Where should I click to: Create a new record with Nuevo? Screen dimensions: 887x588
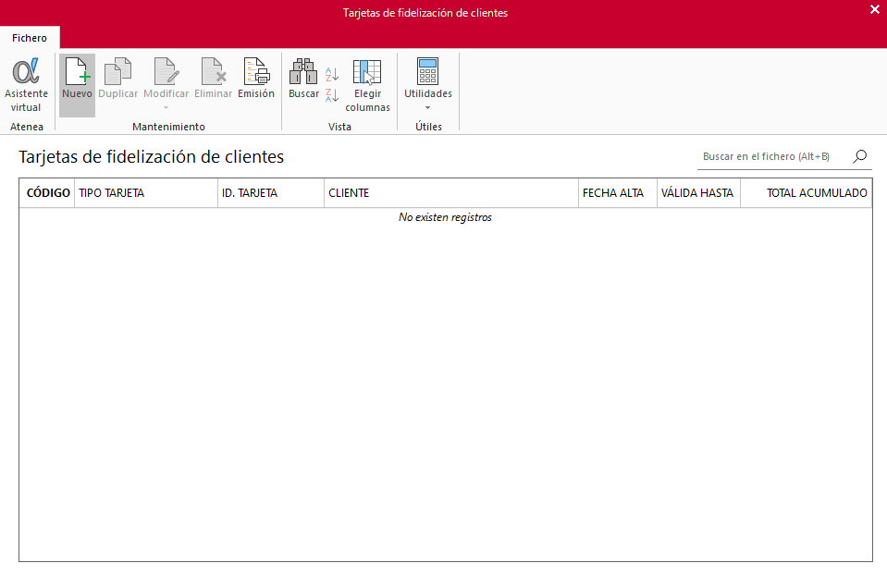77,85
